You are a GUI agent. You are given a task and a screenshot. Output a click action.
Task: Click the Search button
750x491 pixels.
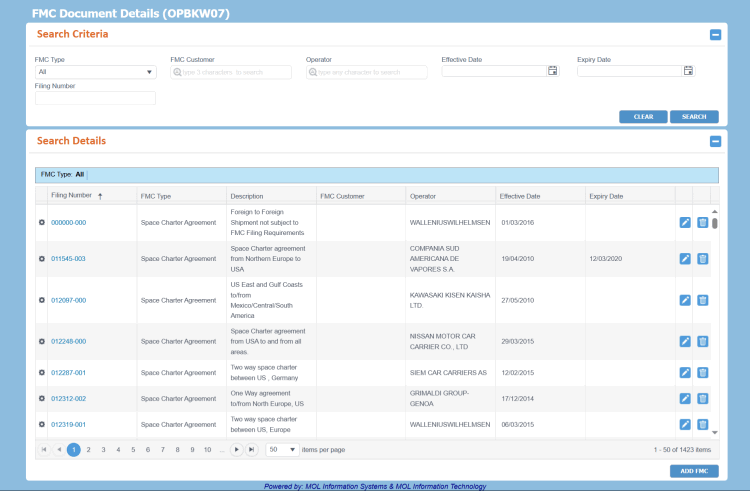pyautogui.click(x=694, y=116)
